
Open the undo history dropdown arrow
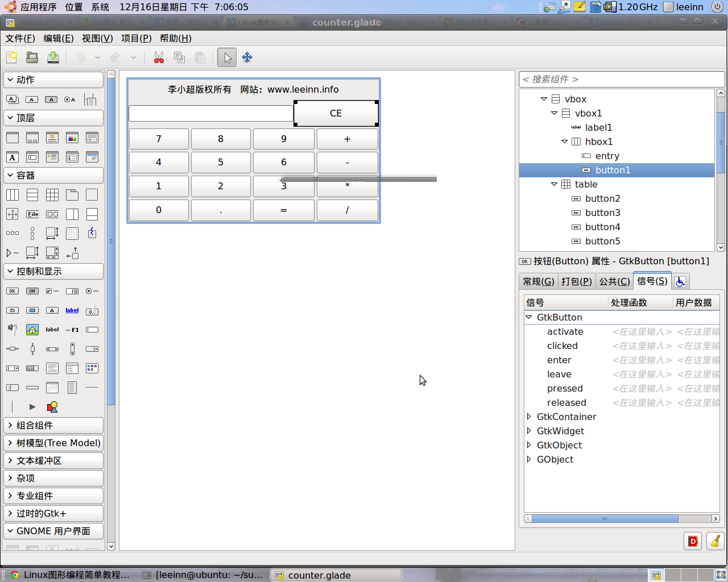point(97,57)
